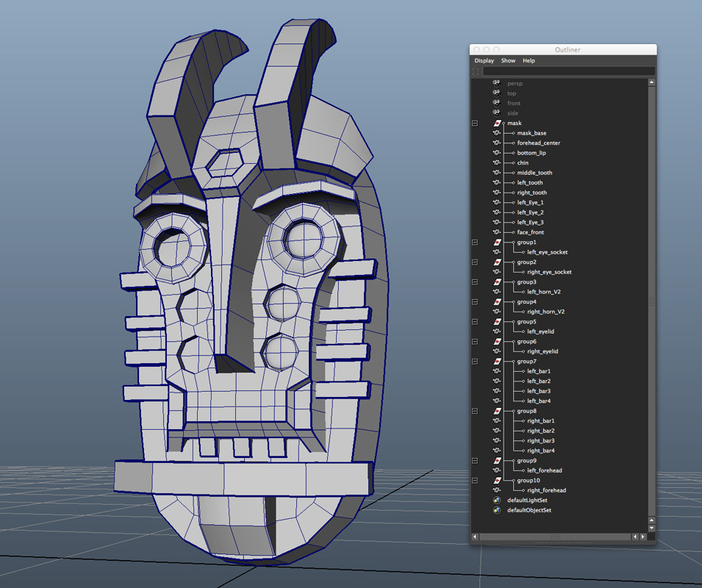Click the group3 transform icon
Viewport: 702px width, 588px height.
(497, 282)
